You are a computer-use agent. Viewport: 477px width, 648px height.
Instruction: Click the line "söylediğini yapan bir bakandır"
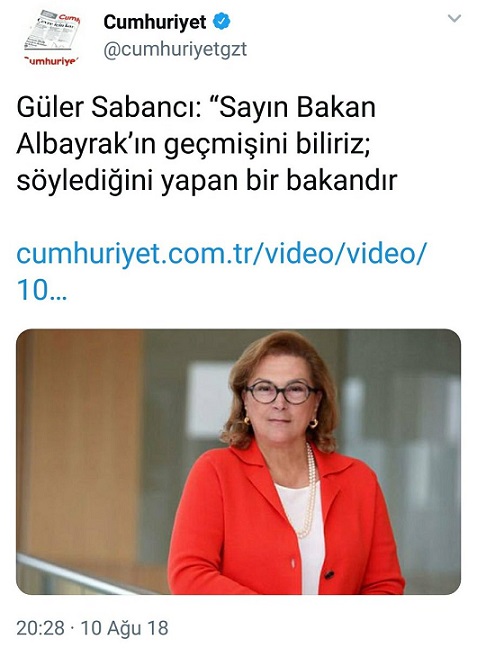pyautogui.click(x=207, y=181)
